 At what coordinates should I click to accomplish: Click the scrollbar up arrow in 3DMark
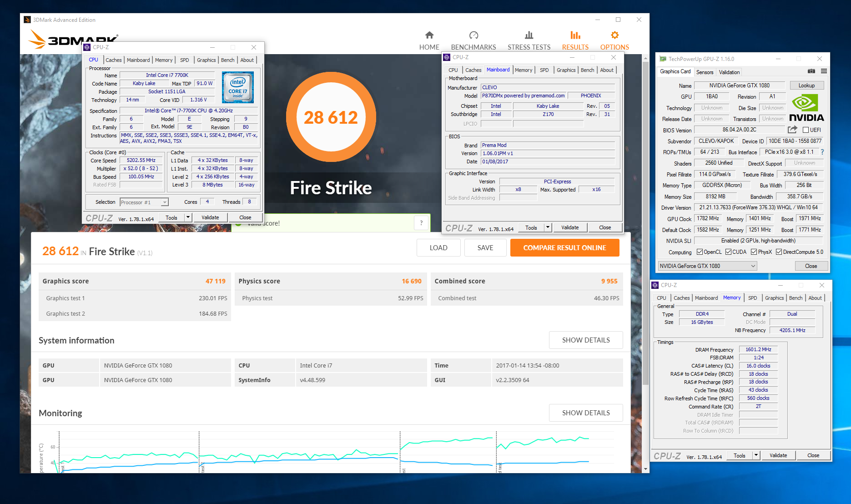point(645,58)
